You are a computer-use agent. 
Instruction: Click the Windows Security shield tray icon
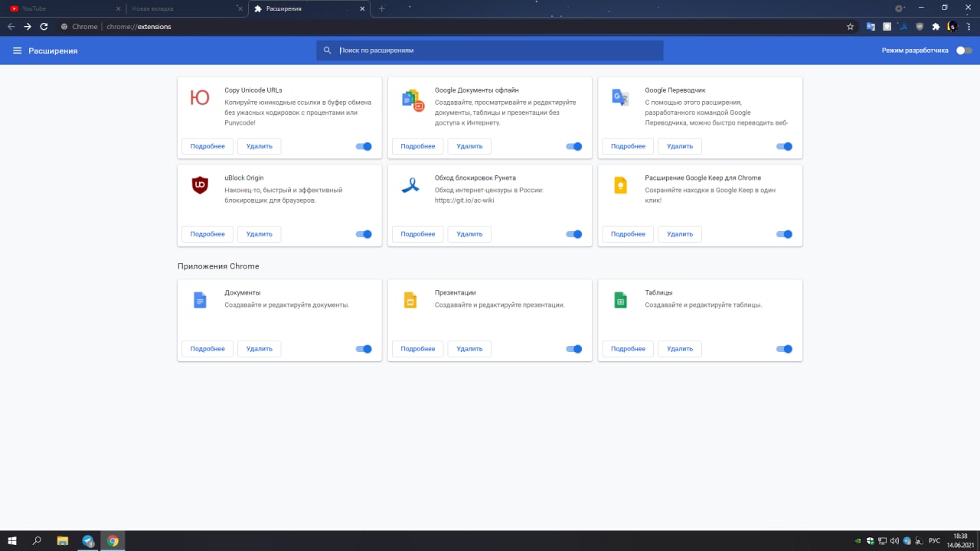870,541
